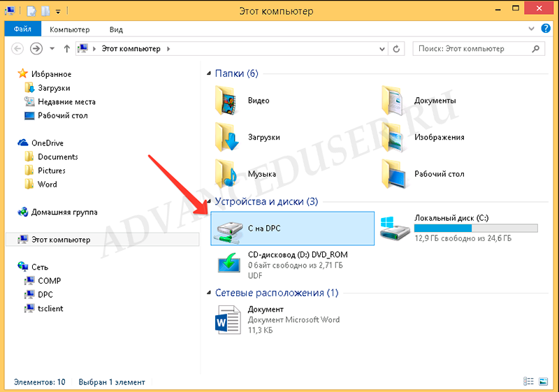Open the Локальный диск (C:) drive icon
The image size is (559, 392).
394,226
